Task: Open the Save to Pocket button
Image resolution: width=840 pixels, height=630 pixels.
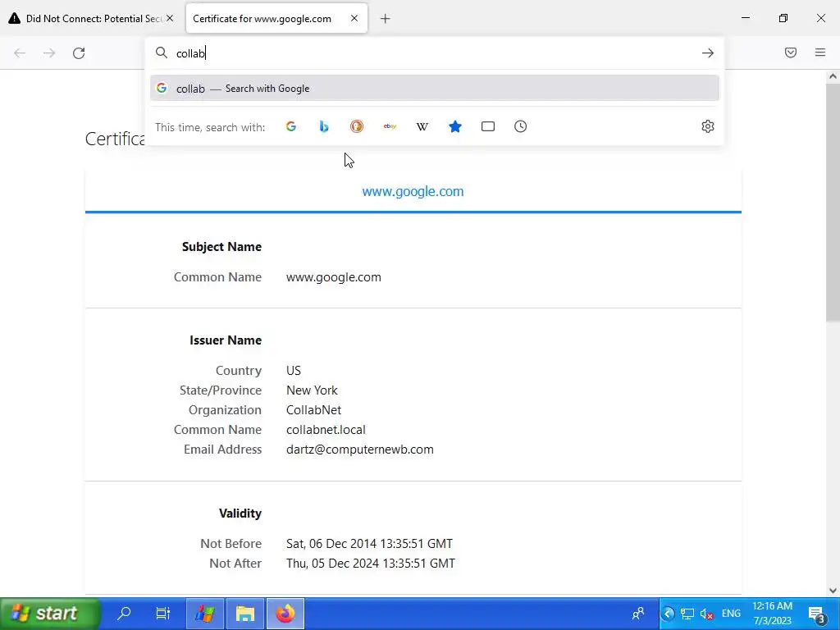Action: click(x=791, y=52)
